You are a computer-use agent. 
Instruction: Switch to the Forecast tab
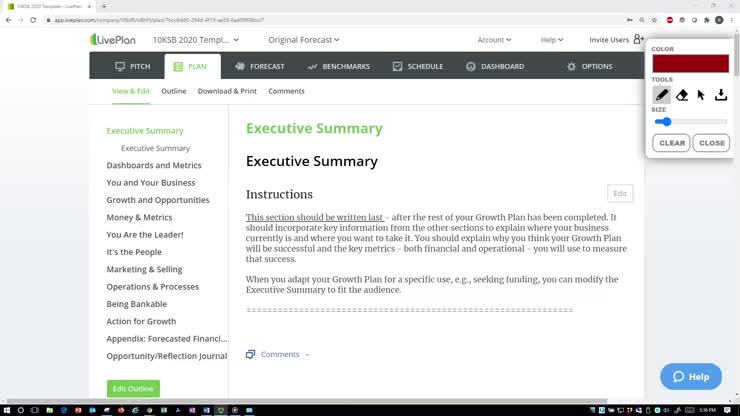tap(260, 66)
